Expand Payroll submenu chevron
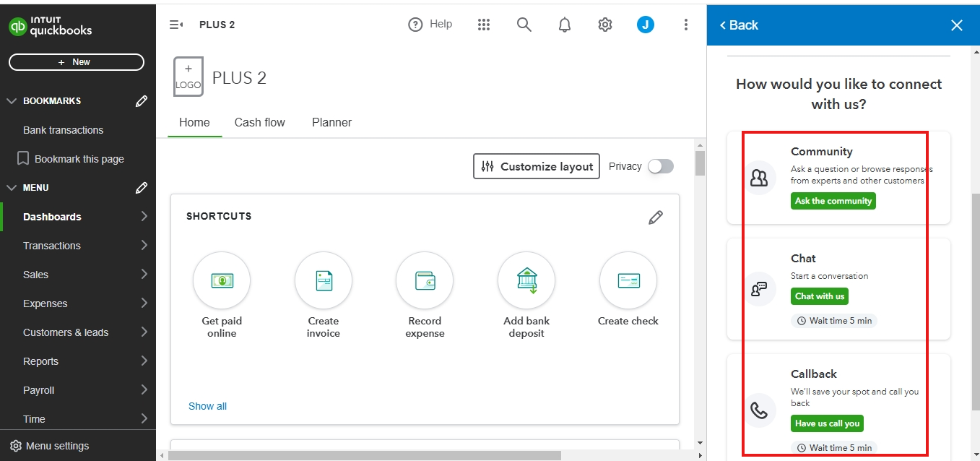980x461 pixels. 144,389
